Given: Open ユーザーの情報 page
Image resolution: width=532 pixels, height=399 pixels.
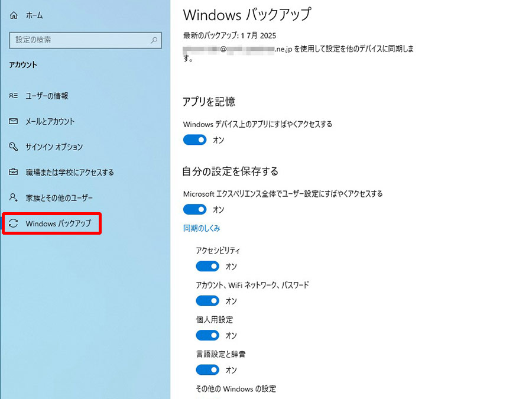Looking at the screenshot, I should point(47,96).
